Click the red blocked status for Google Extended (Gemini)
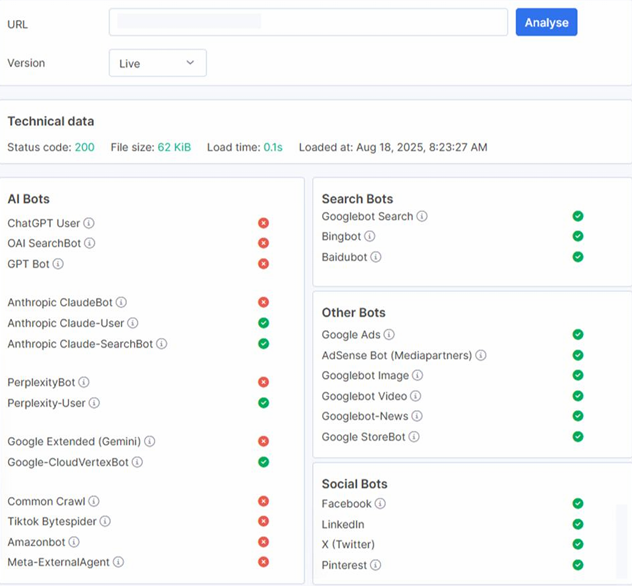632x586 pixels. pyautogui.click(x=264, y=441)
